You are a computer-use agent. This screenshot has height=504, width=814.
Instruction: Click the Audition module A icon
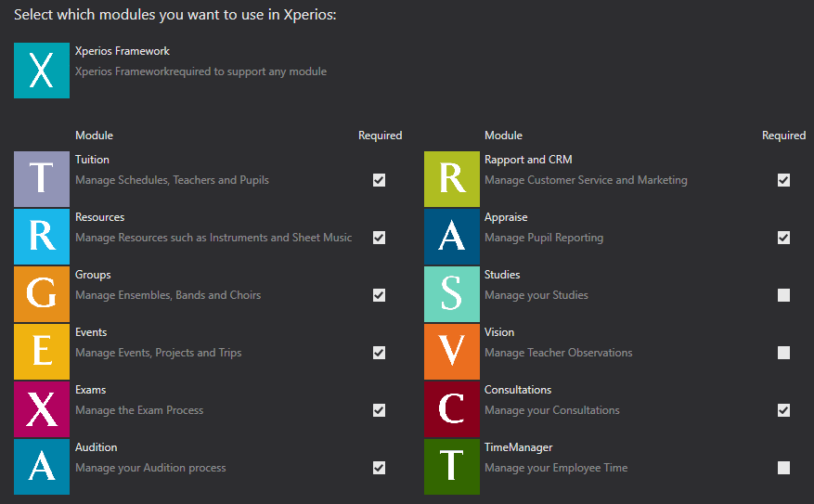click(42, 467)
